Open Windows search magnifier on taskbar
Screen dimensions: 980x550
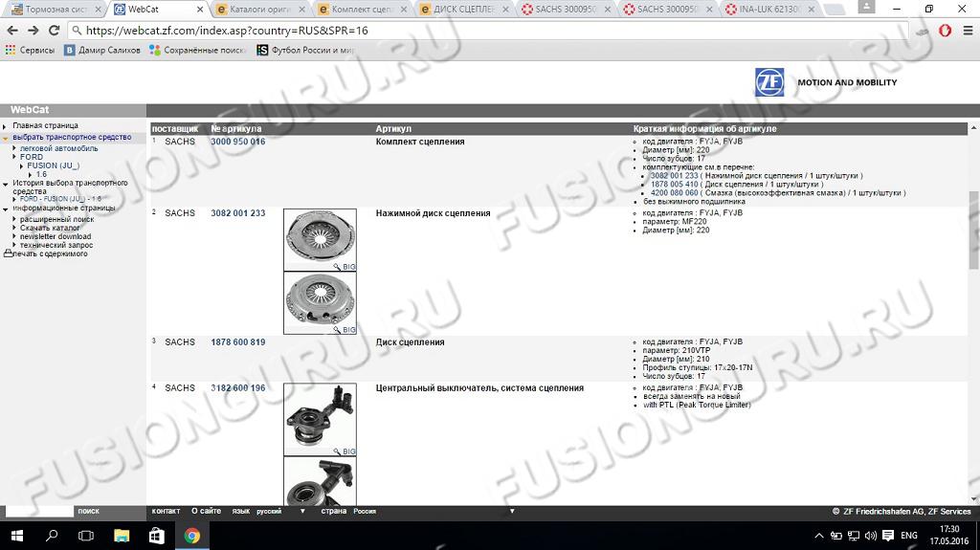pyautogui.click(x=52, y=536)
